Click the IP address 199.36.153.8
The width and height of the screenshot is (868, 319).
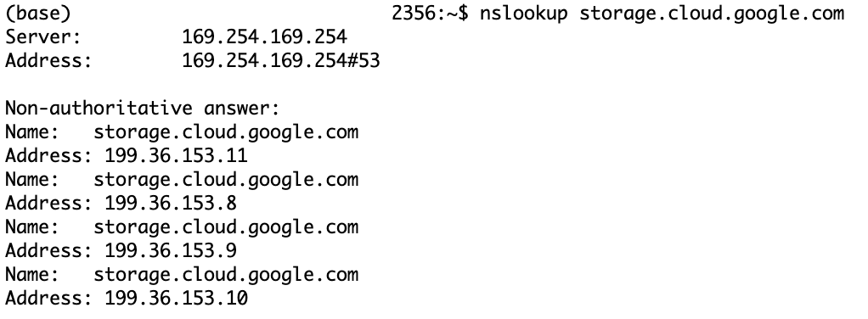171,204
